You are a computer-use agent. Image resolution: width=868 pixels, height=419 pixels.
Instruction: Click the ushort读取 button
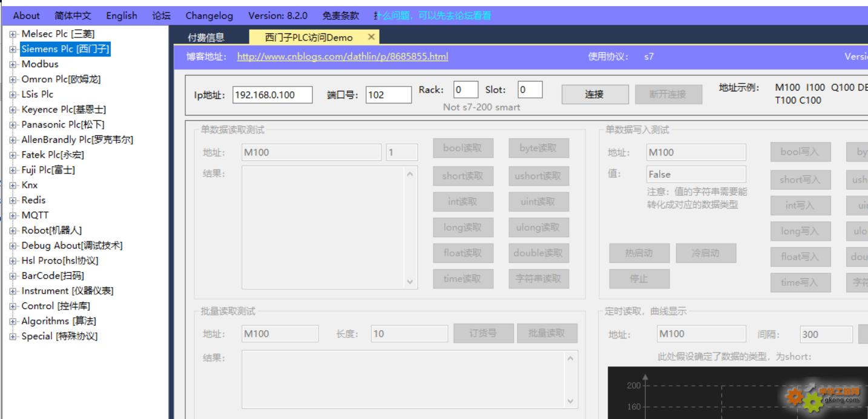(x=539, y=176)
